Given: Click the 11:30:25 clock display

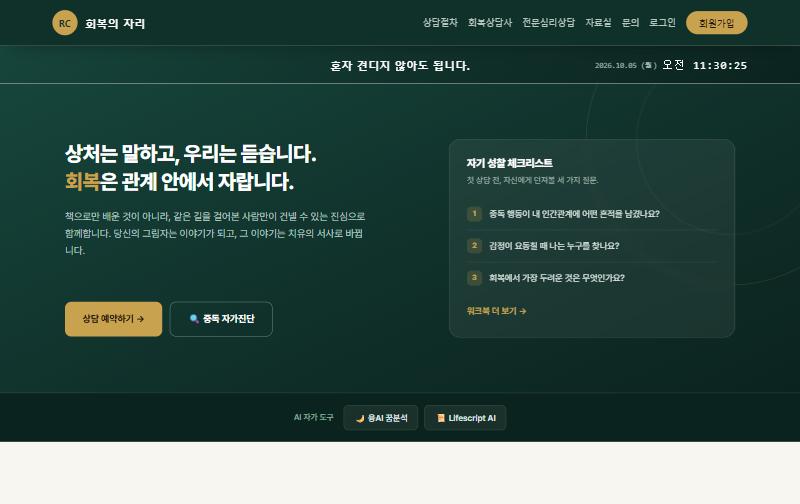Looking at the screenshot, I should 719,65.
